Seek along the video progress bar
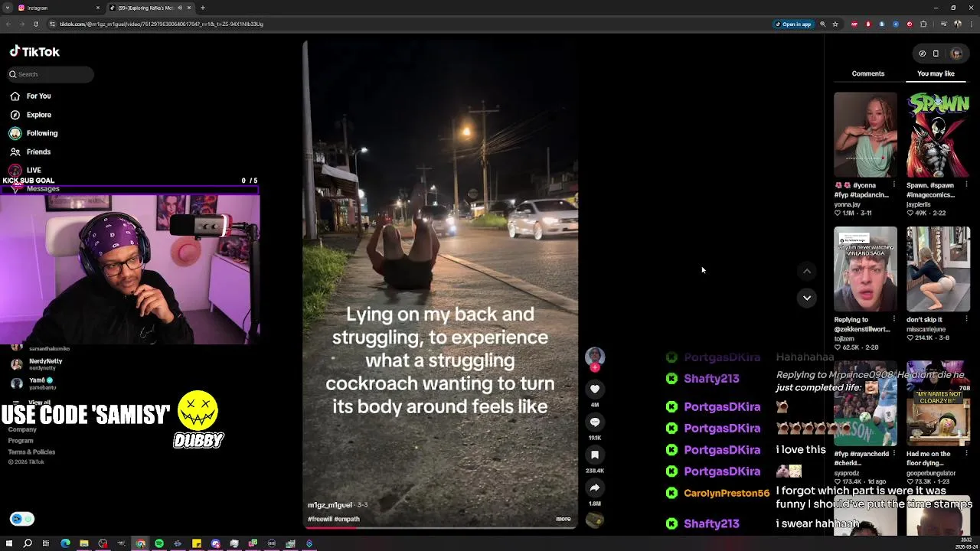This screenshot has height=551, width=980. (440, 527)
